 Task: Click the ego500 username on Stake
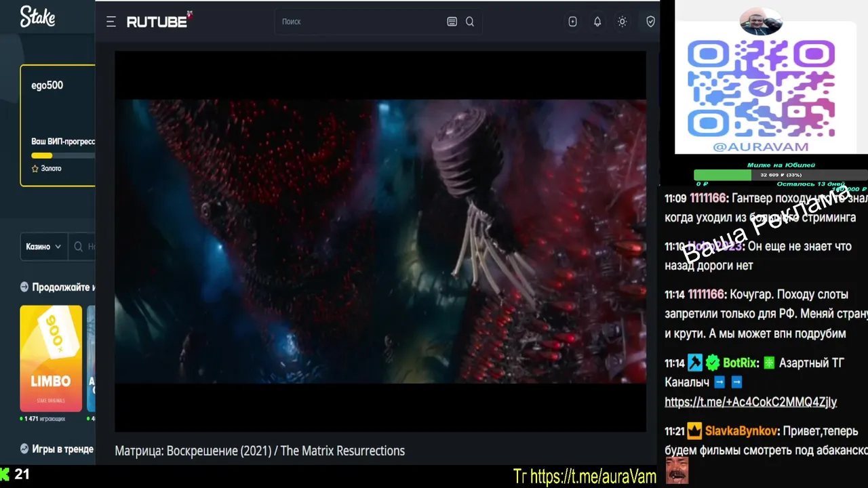pyautogui.click(x=47, y=85)
